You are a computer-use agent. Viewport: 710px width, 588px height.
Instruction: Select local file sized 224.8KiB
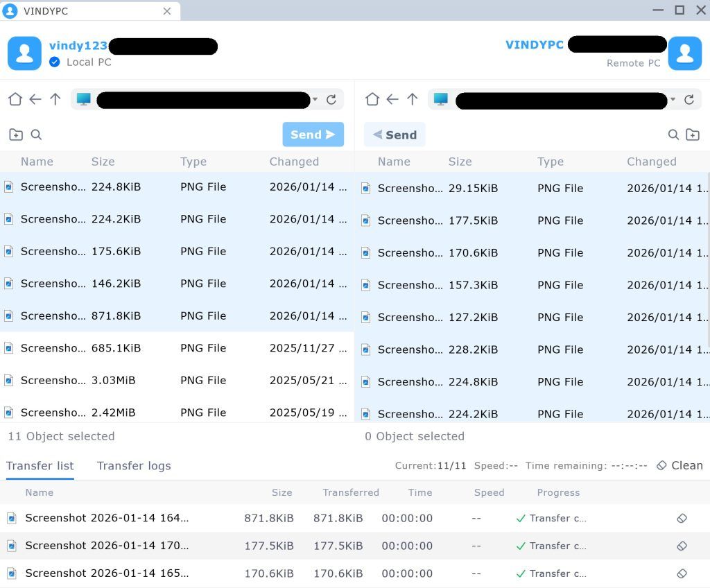coord(177,187)
